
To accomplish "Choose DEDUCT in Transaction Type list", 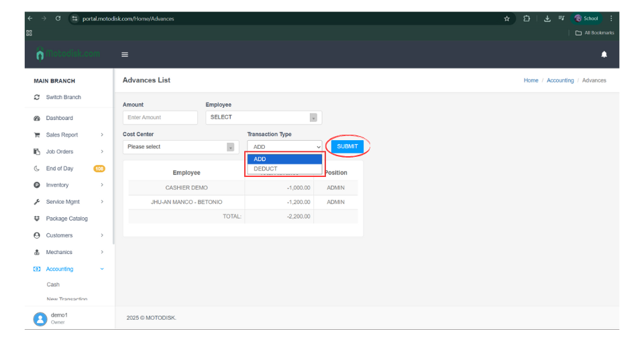I will [x=266, y=169].
